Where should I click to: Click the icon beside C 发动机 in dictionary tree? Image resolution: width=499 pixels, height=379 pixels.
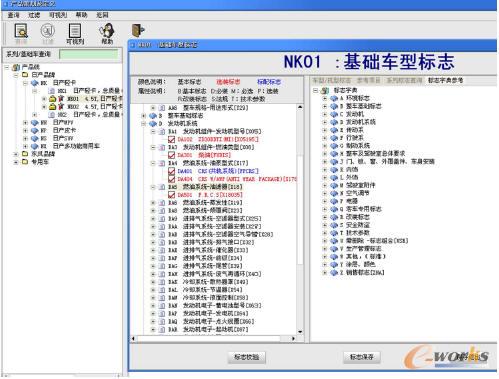tap(334, 114)
